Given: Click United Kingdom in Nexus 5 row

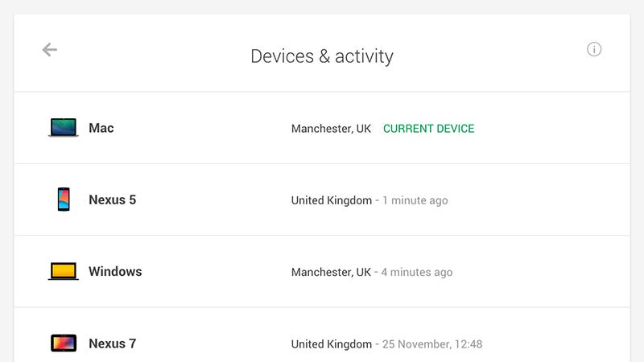Looking at the screenshot, I should (332, 200).
